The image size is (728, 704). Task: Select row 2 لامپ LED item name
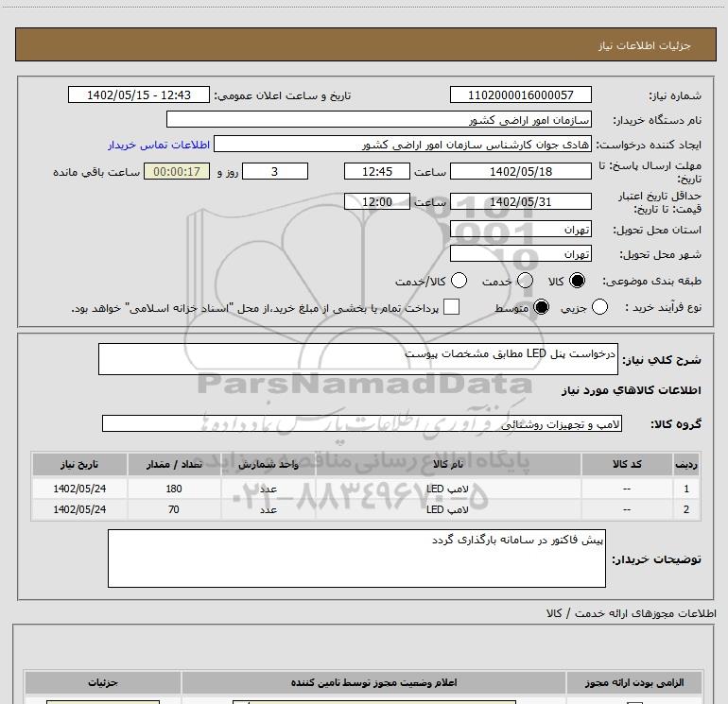coord(447,509)
